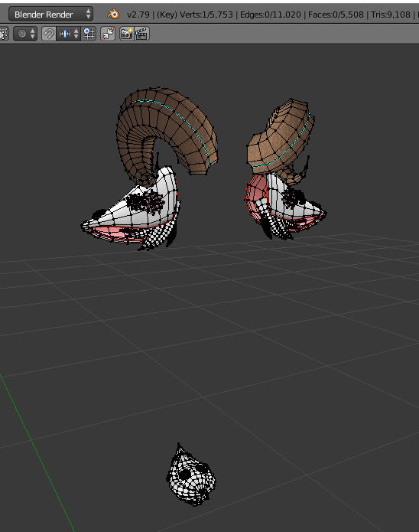Toggle the magnet snap button
The width and height of the screenshot is (419, 532).
pos(49,34)
